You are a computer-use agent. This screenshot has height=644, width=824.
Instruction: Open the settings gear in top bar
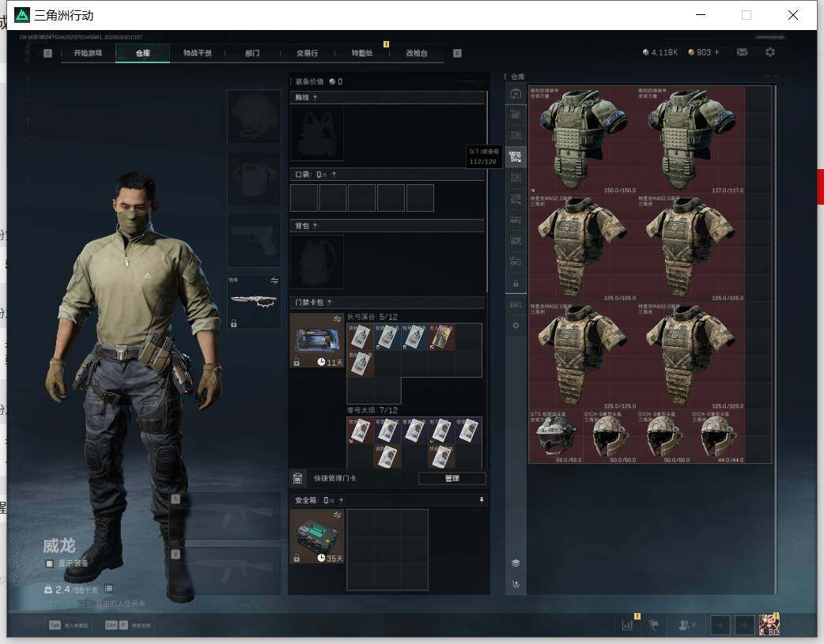(770, 52)
